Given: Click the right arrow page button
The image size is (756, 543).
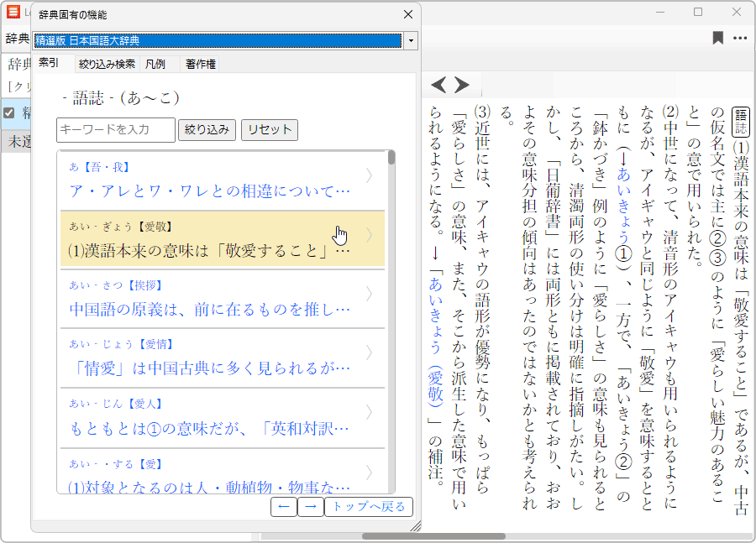Looking at the screenshot, I should [x=310, y=506].
